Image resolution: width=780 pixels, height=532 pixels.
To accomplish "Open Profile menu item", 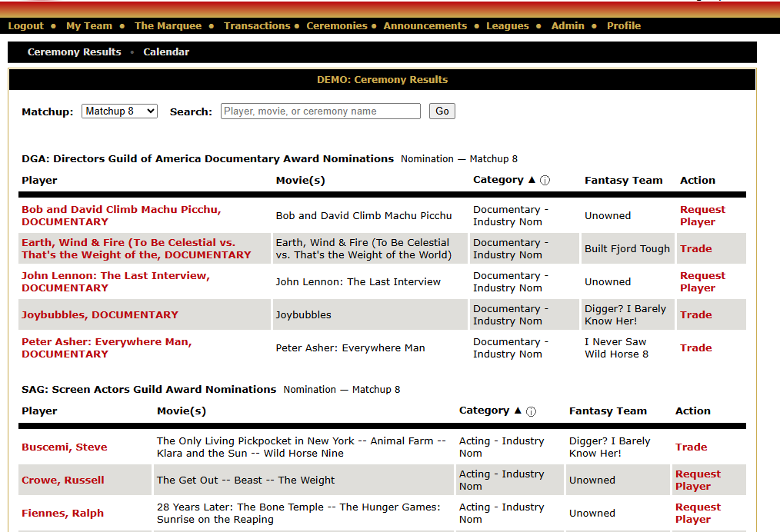I will coord(624,26).
